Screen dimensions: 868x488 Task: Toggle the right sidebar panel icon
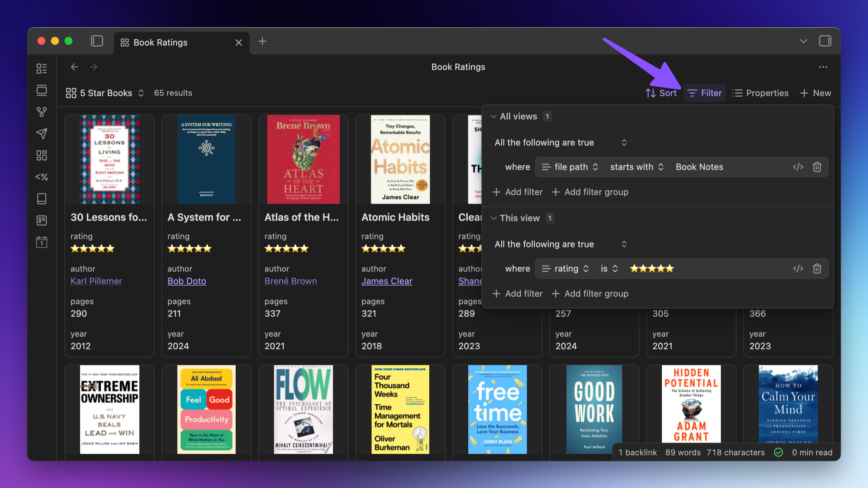click(825, 41)
